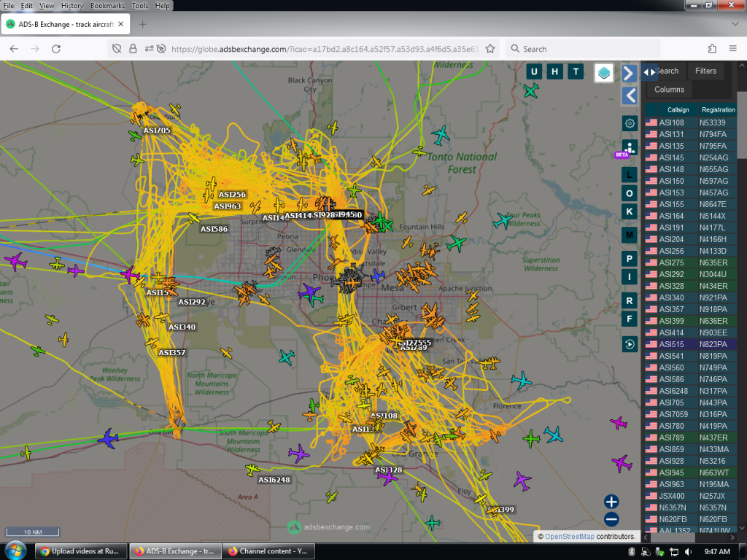Open the Edit menu
Screen dimensions: 747x560
[x=27, y=6]
